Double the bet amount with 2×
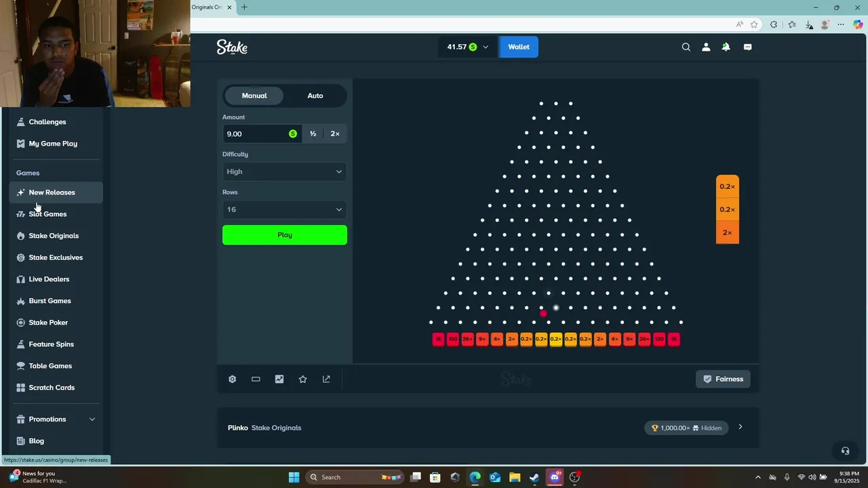Viewport: 868px width, 488px height. [x=335, y=134]
